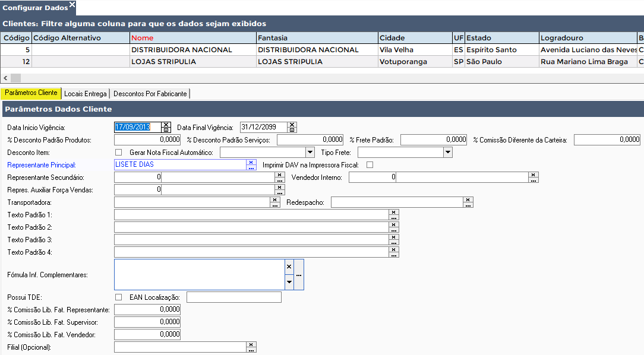Image resolution: width=644 pixels, height=355 pixels.
Task: Click the Vila Velha city cell
Action: (415, 50)
